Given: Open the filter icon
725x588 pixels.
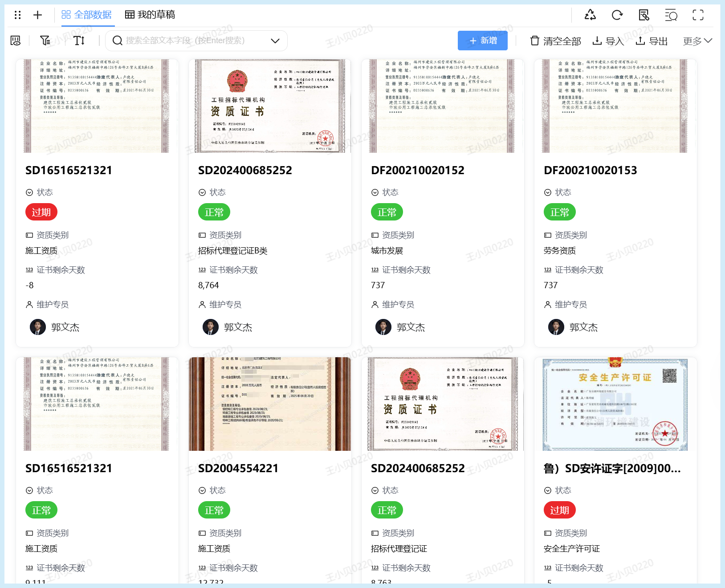Looking at the screenshot, I should pyautogui.click(x=45, y=41).
